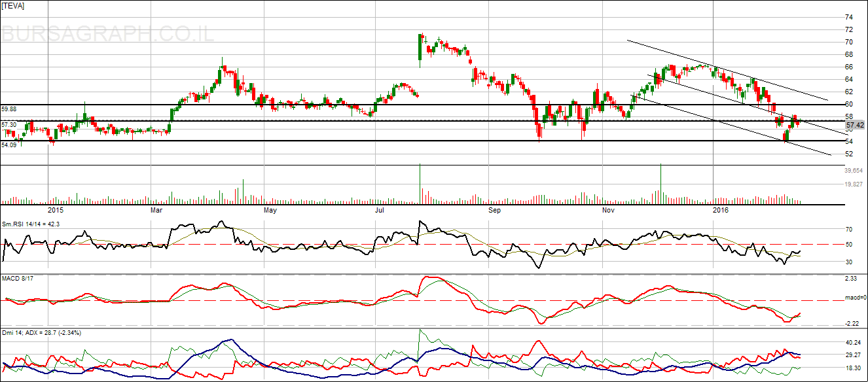This screenshot has width=868, height=382.
Task: Click the 29.27 DMI scale value
Action: 853,355
